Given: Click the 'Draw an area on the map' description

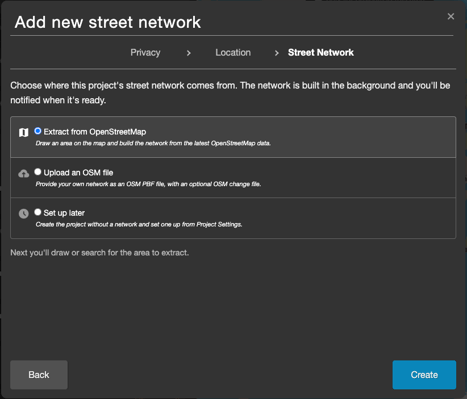Looking at the screenshot, I should click(x=153, y=143).
